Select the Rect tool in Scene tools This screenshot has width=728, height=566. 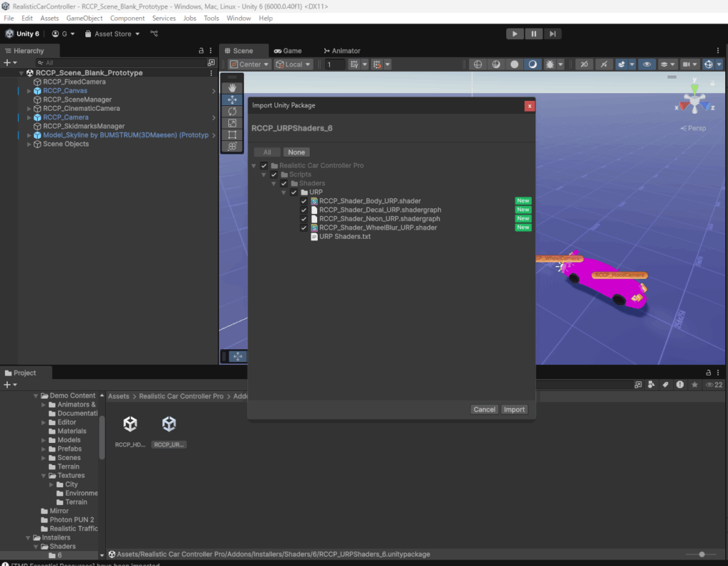(232, 134)
